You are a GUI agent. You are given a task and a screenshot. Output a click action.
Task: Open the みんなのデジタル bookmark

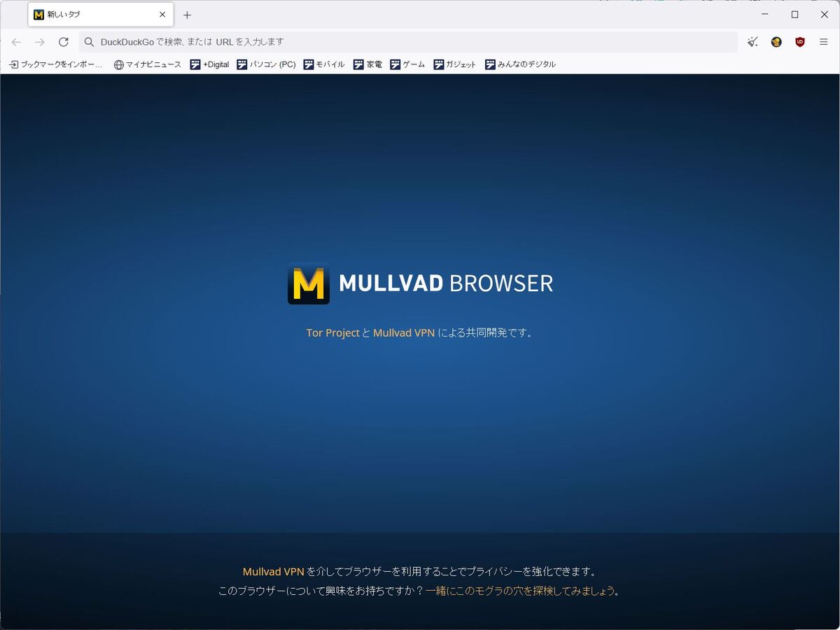click(x=521, y=64)
